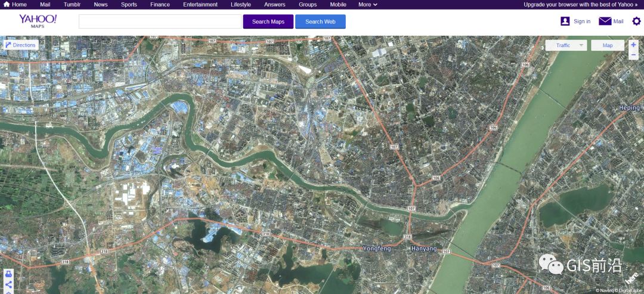644x294 pixels.
Task: Click the Mail envelope icon
Action: coord(605,21)
